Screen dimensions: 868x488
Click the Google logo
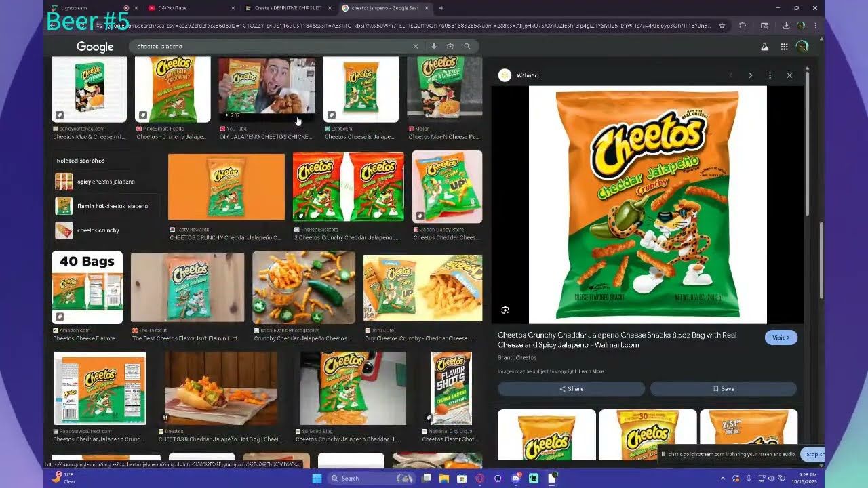(95, 47)
